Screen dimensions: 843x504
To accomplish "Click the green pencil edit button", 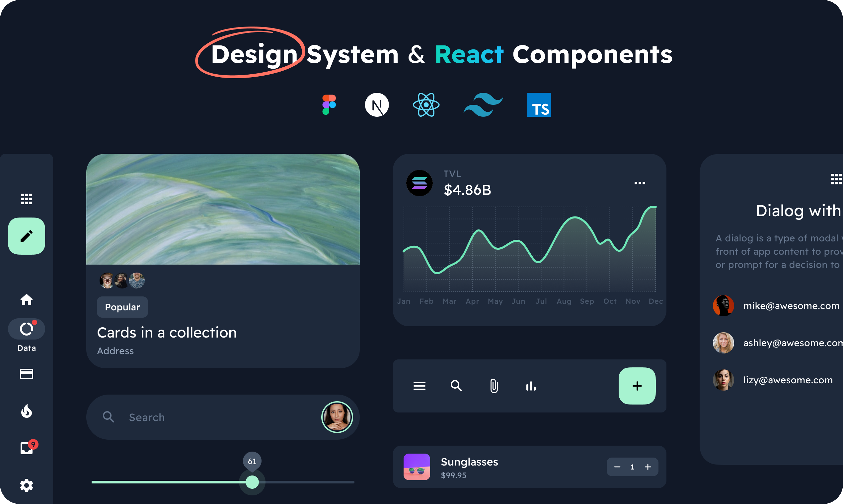I will point(27,236).
